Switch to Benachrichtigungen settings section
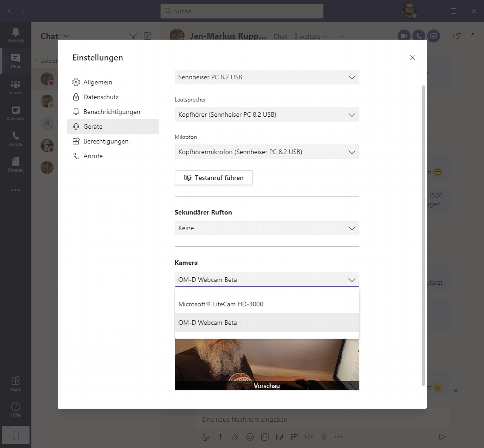 coord(112,112)
